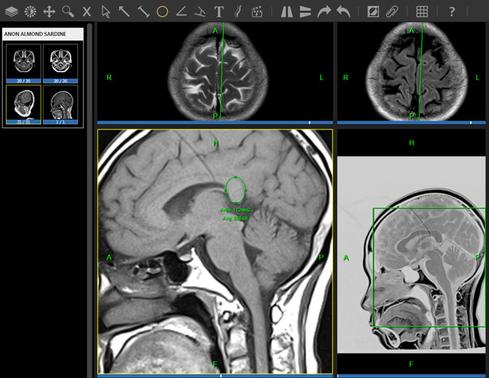
Task: Click the series panel vertical scrollbar
Action: (x=89, y=200)
